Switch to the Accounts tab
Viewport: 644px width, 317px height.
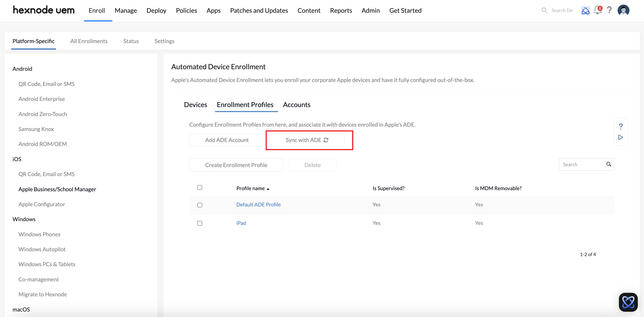coord(296,105)
